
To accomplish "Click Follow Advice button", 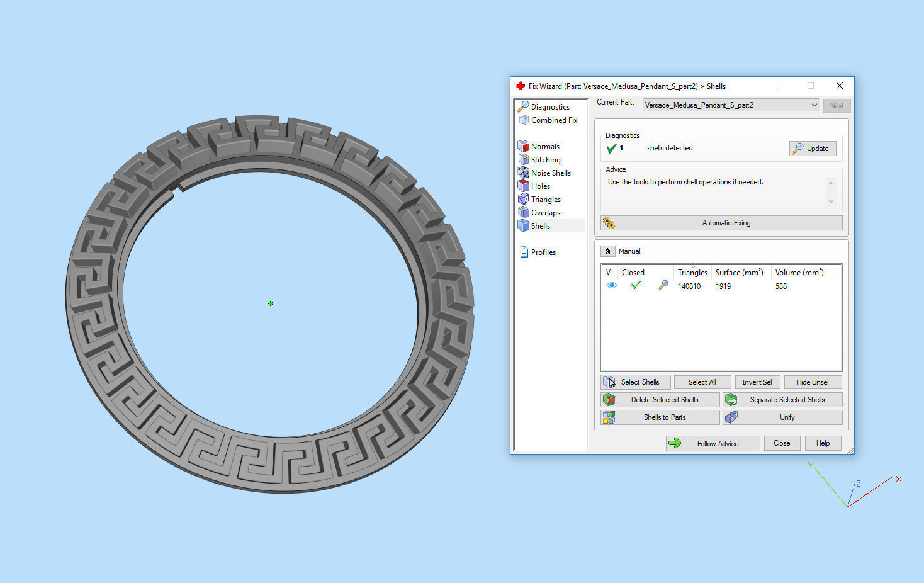I will [713, 444].
